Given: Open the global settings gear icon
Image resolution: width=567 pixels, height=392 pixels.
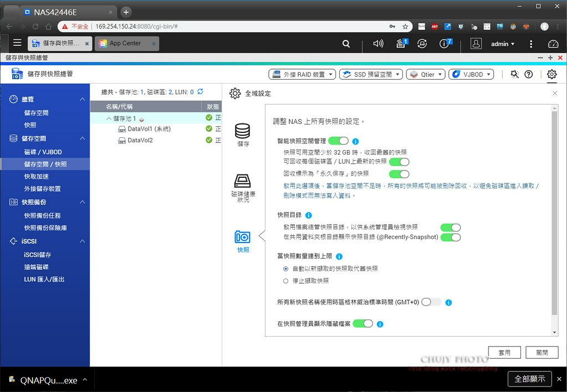Looking at the screenshot, I should tap(551, 74).
